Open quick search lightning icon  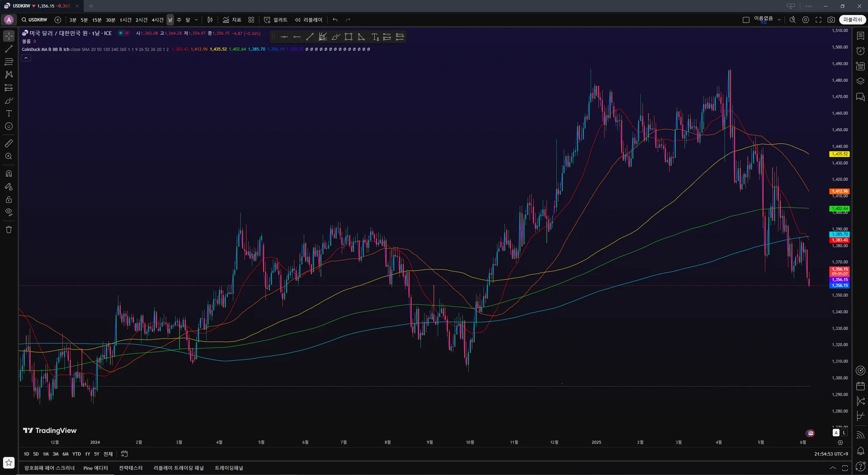(793, 20)
